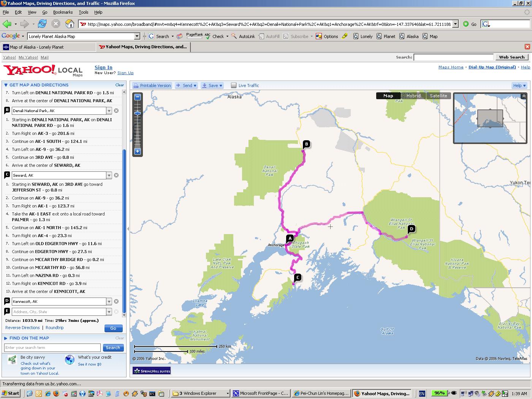Click the empty waypoint E address field
This screenshot has width=532, height=399.
pyautogui.click(x=59, y=312)
